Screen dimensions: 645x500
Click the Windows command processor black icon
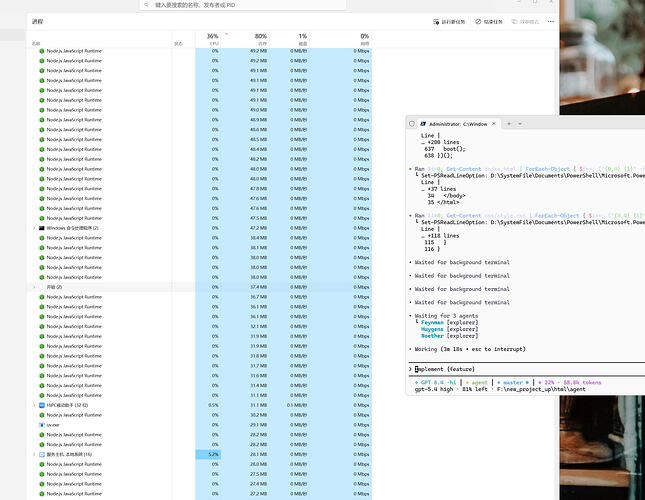[42, 228]
